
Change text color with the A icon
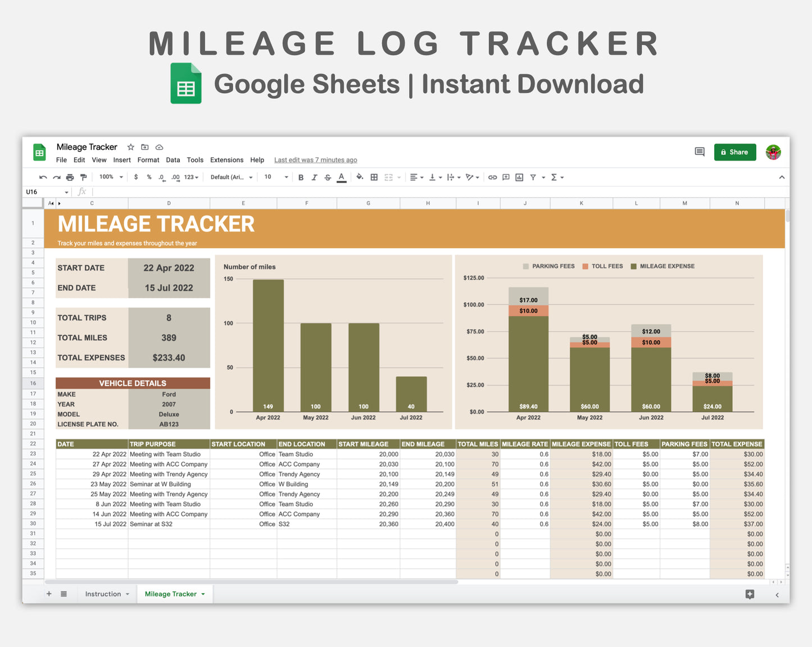(341, 177)
